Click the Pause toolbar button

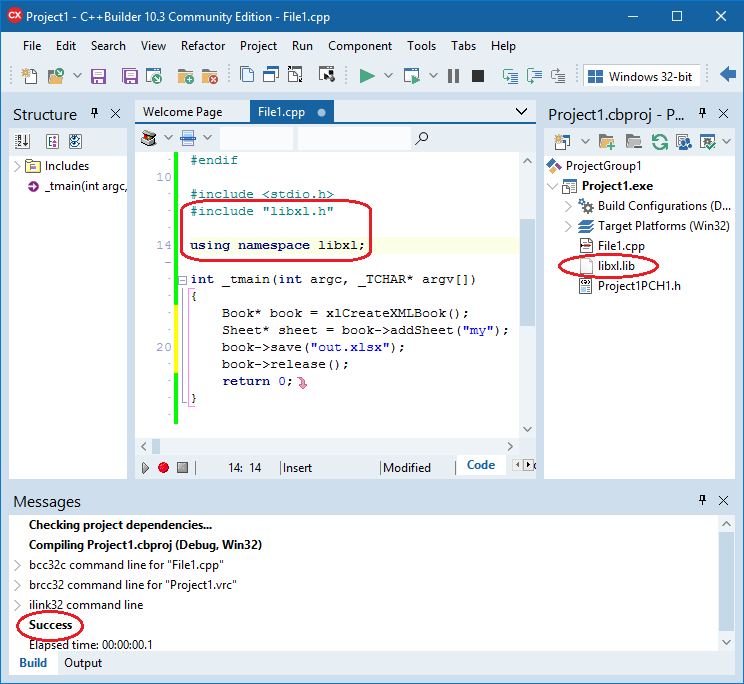point(454,76)
